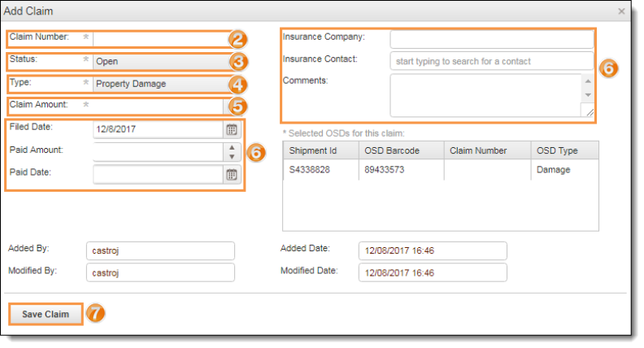Image resolution: width=644 pixels, height=348 pixels.
Task: Click inside the Comments text area
Action: pyautogui.click(x=485, y=95)
